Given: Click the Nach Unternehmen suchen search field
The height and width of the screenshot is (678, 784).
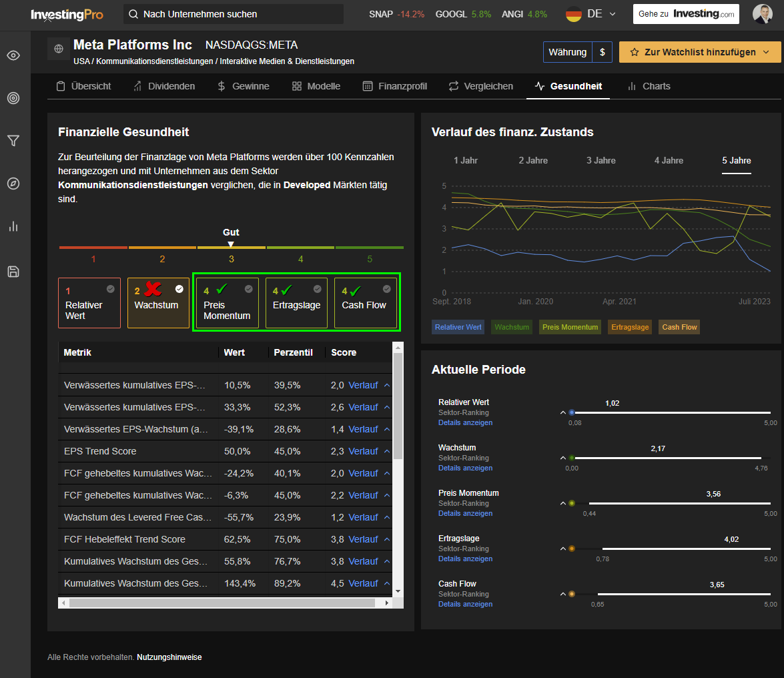Looking at the screenshot, I should tap(234, 14).
